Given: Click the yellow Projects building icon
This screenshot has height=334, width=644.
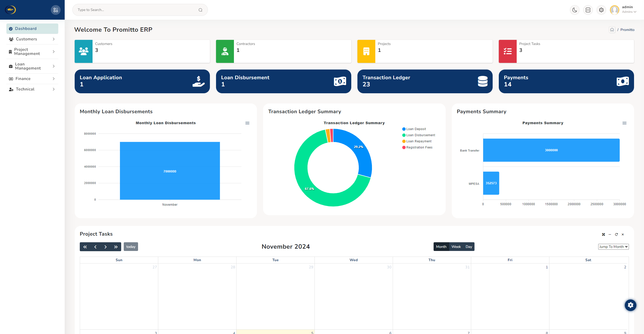Looking at the screenshot, I should point(366,51).
